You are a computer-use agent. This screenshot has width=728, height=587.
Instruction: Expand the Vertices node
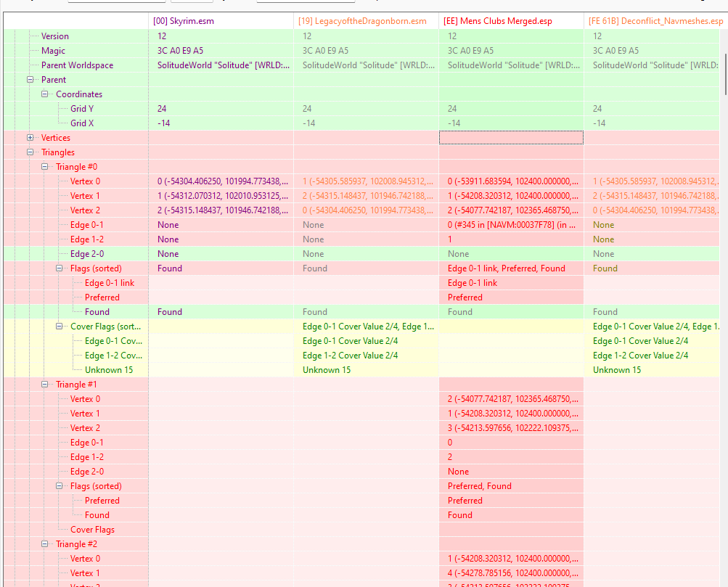point(30,138)
